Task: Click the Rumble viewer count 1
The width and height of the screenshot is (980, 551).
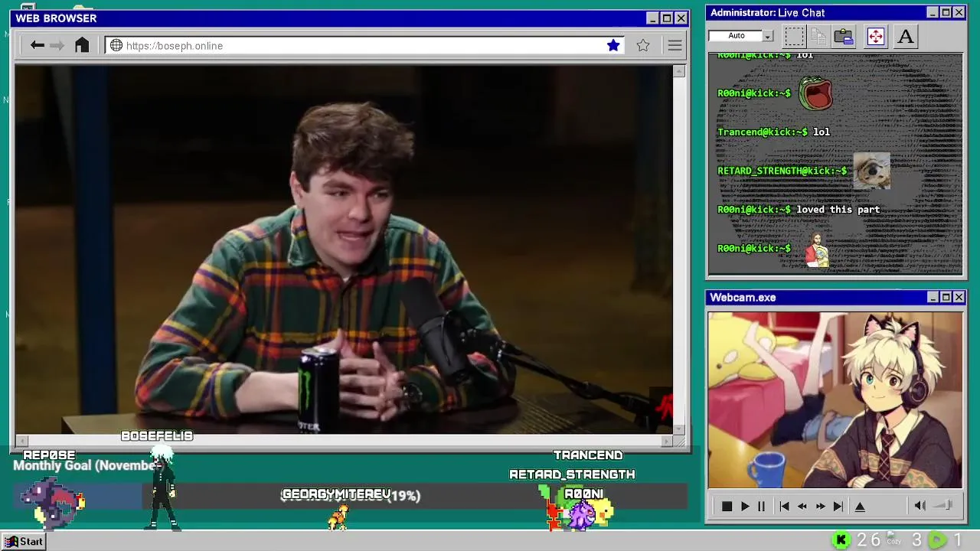Action: (x=957, y=540)
